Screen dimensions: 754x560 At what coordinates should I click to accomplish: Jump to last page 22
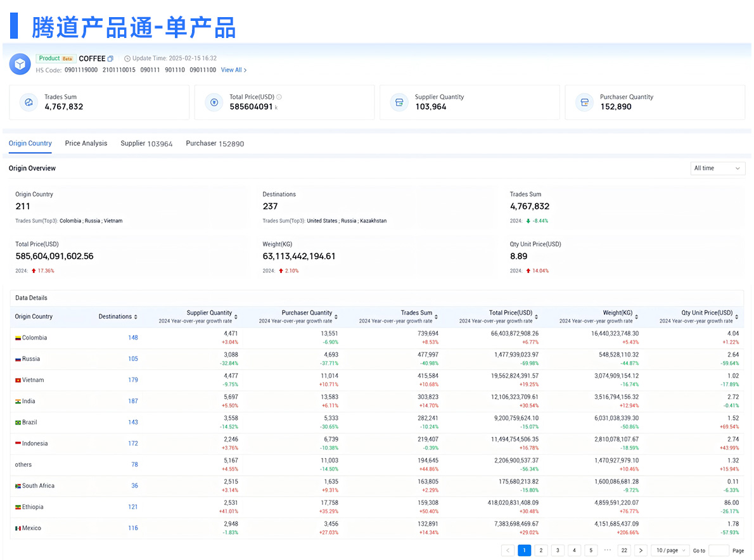pyautogui.click(x=623, y=550)
